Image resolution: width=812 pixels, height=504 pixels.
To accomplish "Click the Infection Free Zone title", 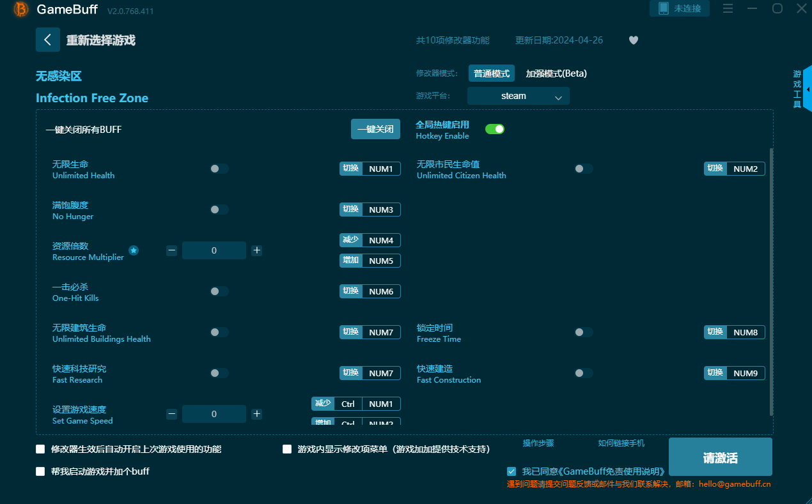I will pyautogui.click(x=92, y=98).
